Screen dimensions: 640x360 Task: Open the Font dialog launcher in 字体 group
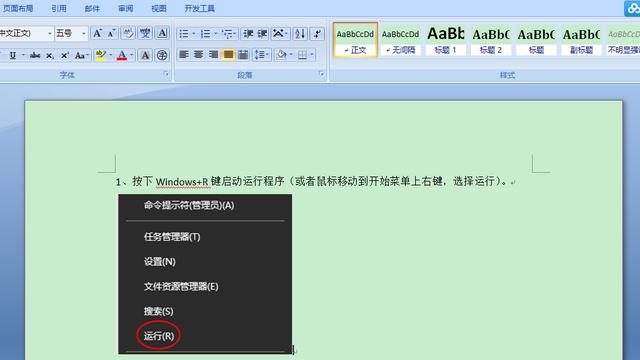(166, 73)
